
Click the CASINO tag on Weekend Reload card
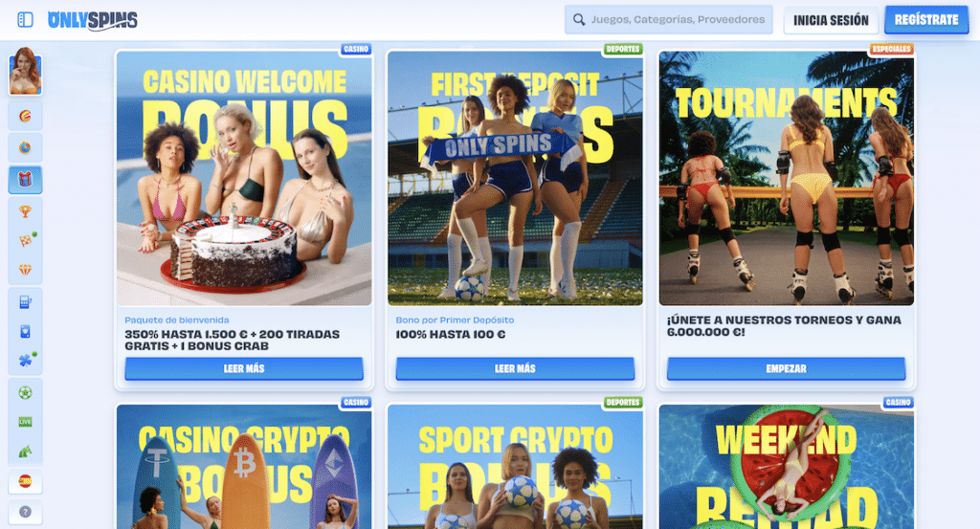[898, 402]
